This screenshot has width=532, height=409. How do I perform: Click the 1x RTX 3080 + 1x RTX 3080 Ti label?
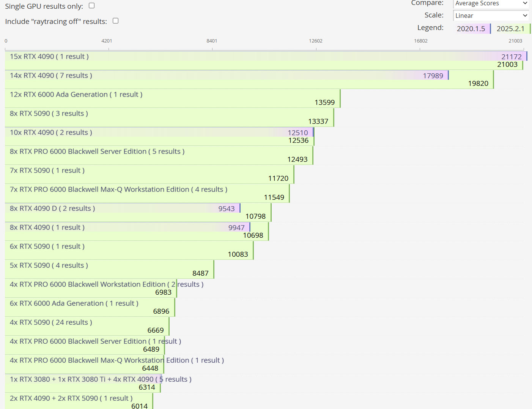coord(101,379)
